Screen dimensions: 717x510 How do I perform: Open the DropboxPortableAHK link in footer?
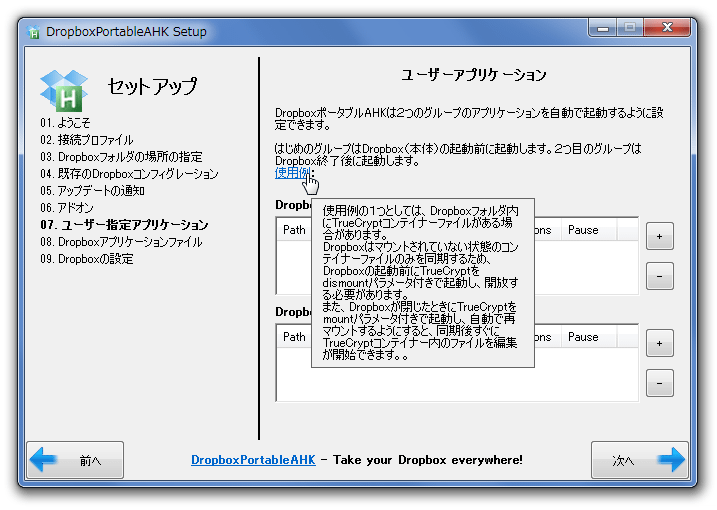[253, 460]
